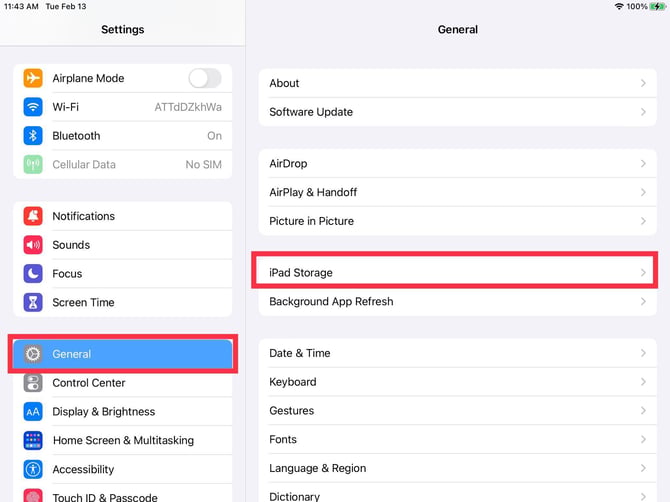This screenshot has width=670, height=502.
Task: Open iPad Storage settings
Action: (x=458, y=273)
